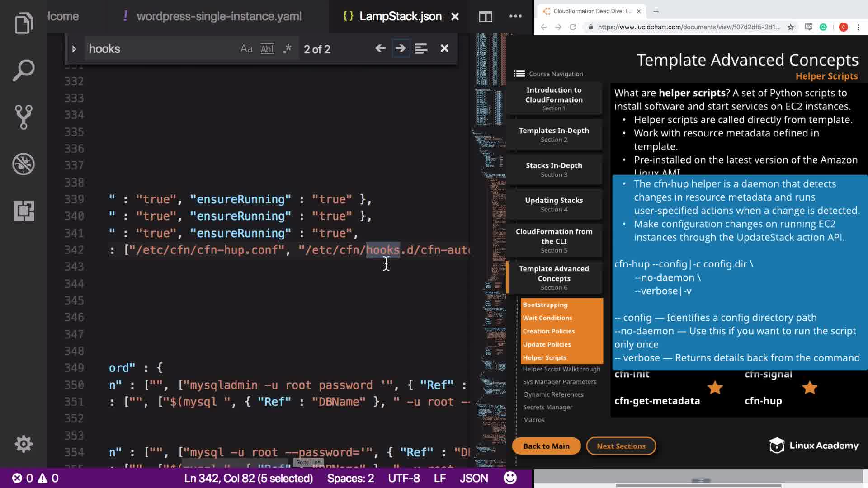Open the Debug sidebar icon
The height and width of the screenshot is (488, 868).
[x=24, y=164]
